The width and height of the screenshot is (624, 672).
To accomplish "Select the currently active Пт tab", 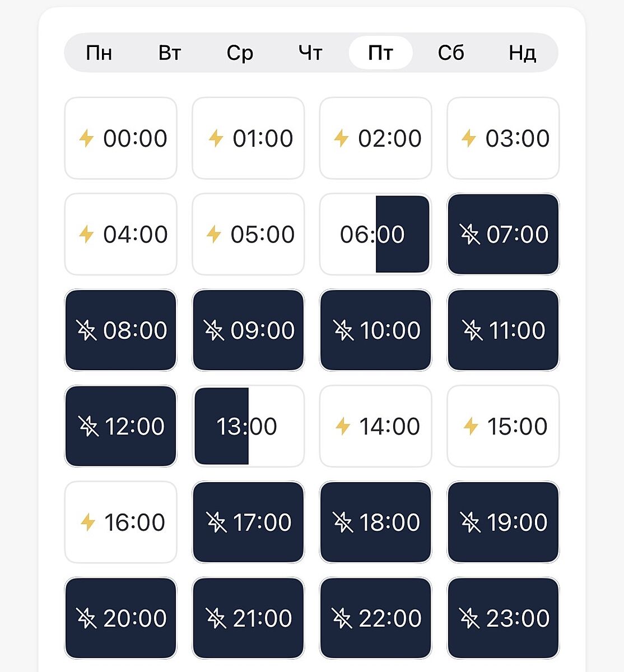I will [381, 53].
